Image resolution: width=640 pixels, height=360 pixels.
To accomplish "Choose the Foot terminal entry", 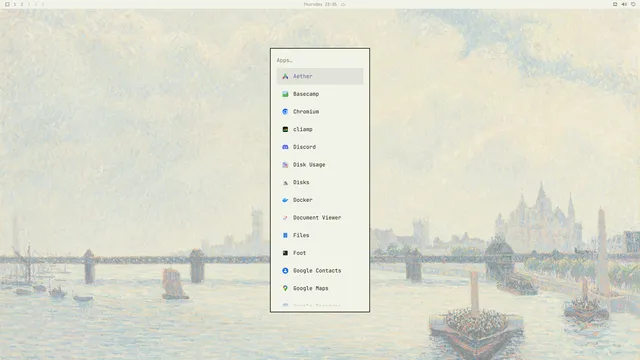I will 320,253.
